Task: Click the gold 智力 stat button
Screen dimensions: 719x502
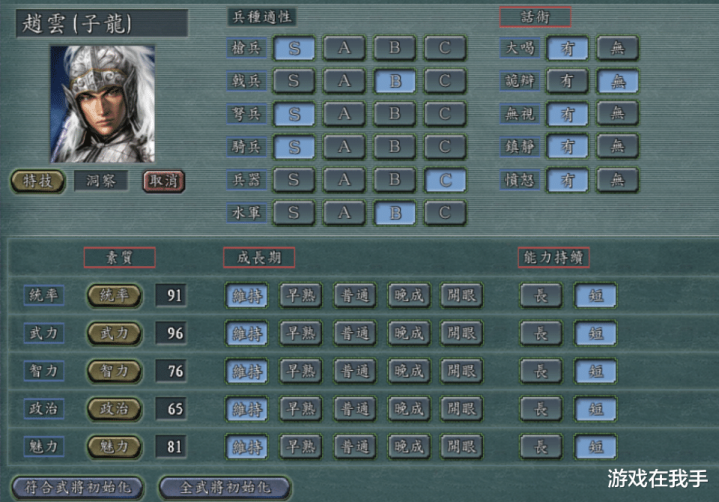Action: click(x=114, y=371)
